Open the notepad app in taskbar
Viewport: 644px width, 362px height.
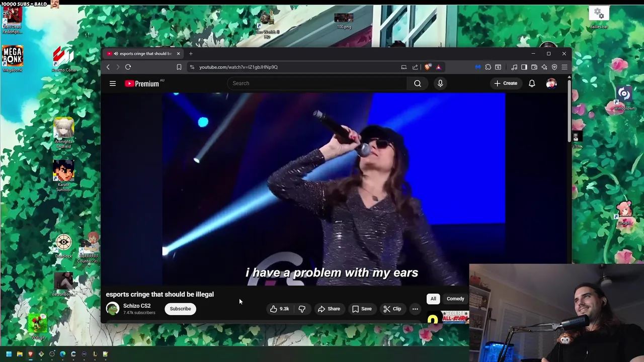tap(105, 354)
